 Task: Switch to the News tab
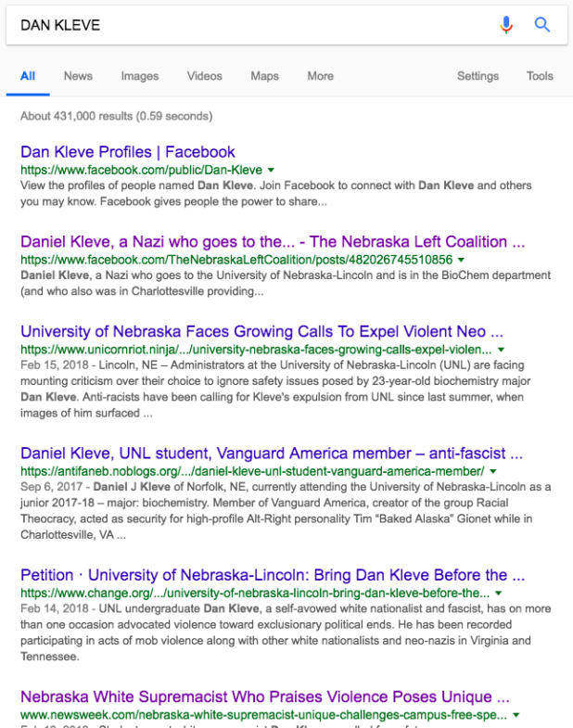point(78,76)
